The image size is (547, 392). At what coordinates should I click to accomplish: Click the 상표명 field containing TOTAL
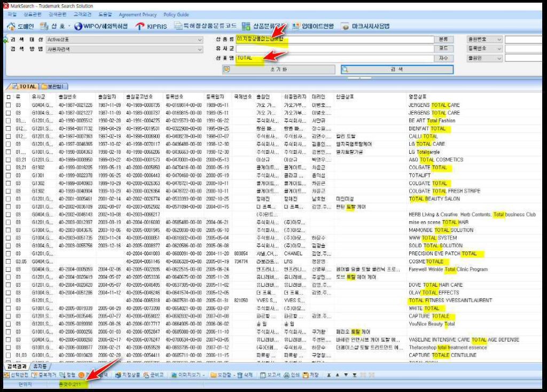click(335, 58)
